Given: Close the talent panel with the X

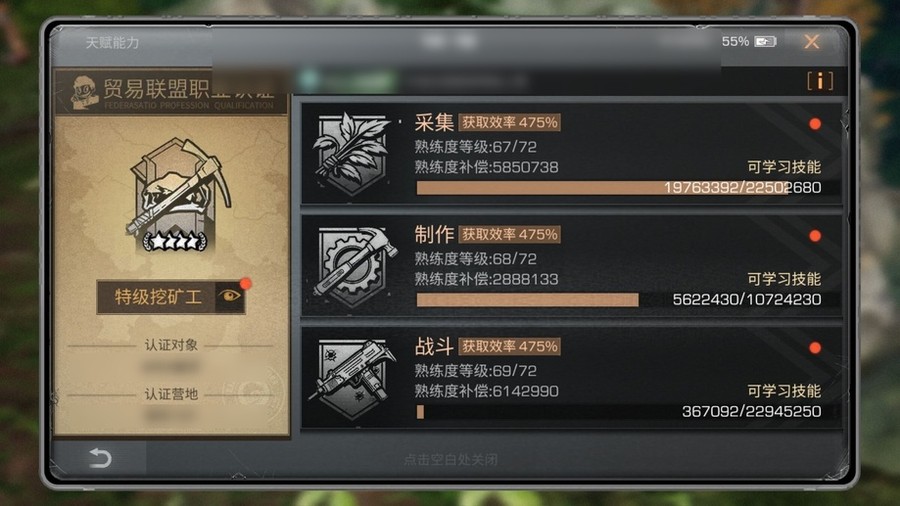Looking at the screenshot, I should pos(812,41).
